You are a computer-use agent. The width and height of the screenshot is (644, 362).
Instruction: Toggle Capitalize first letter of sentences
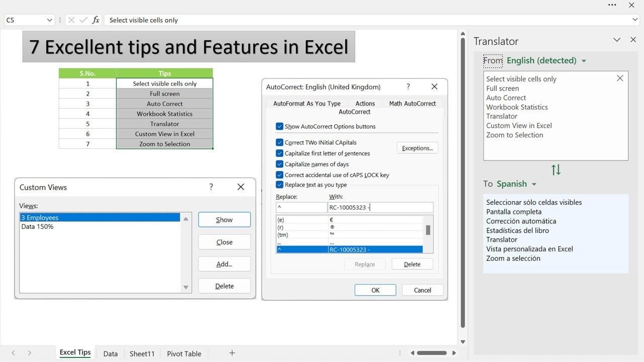tap(279, 153)
